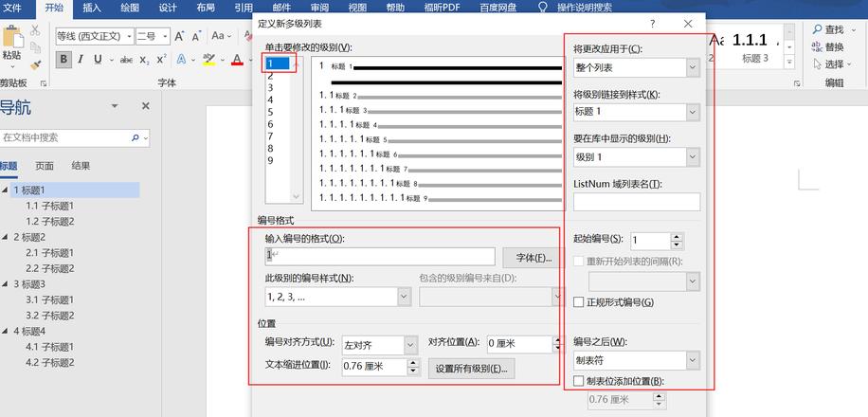868x417 pixels.
Task: Increase text indent position stepper
Action: point(413,363)
